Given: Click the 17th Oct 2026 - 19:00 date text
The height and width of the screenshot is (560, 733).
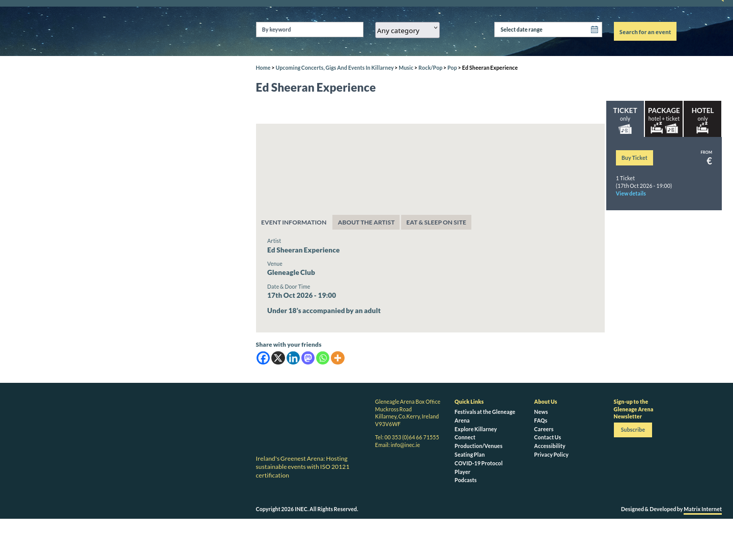Looking at the screenshot, I should click(301, 295).
